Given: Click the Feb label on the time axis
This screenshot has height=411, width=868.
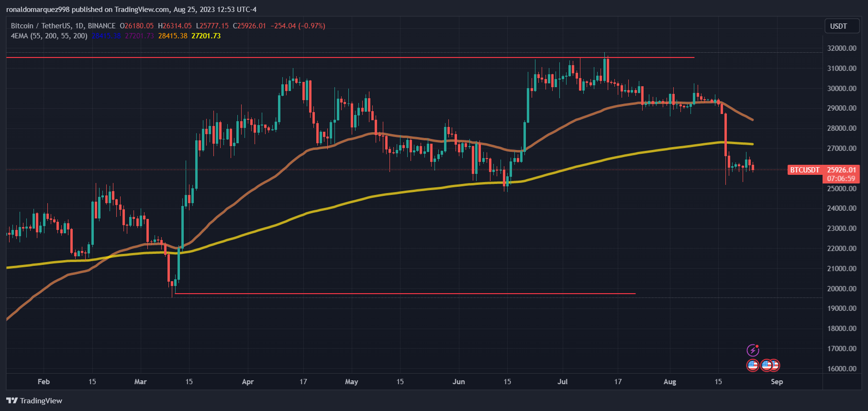Looking at the screenshot, I should click(44, 382).
